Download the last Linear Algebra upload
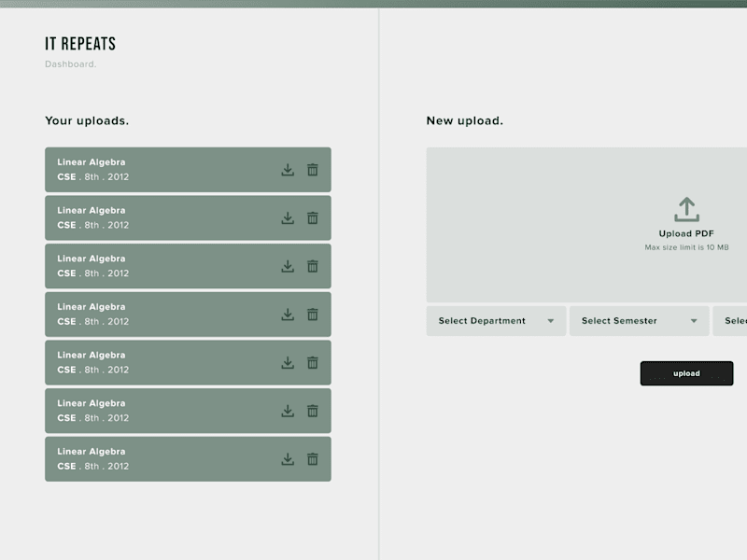 [x=288, y=458]
